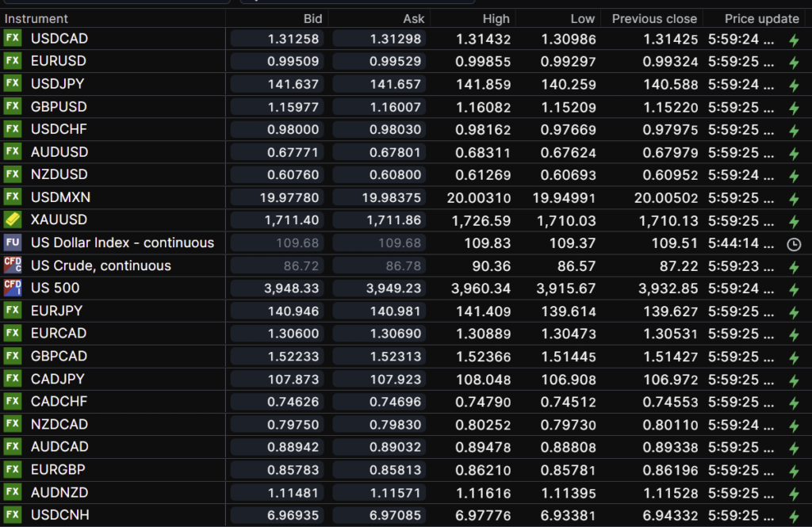Click the FX icon beside USDCAD
This screenshot has height=527, width=812.
[x=12, y=39]
